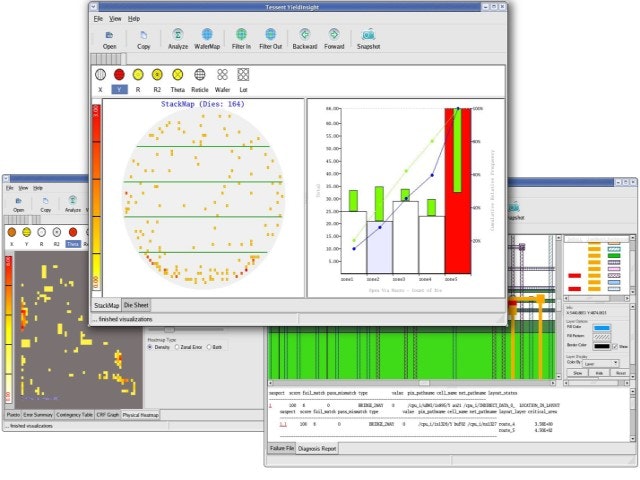
Task: Select Zonal Error heatmap type radio
Action: click(x=177, y=347)
